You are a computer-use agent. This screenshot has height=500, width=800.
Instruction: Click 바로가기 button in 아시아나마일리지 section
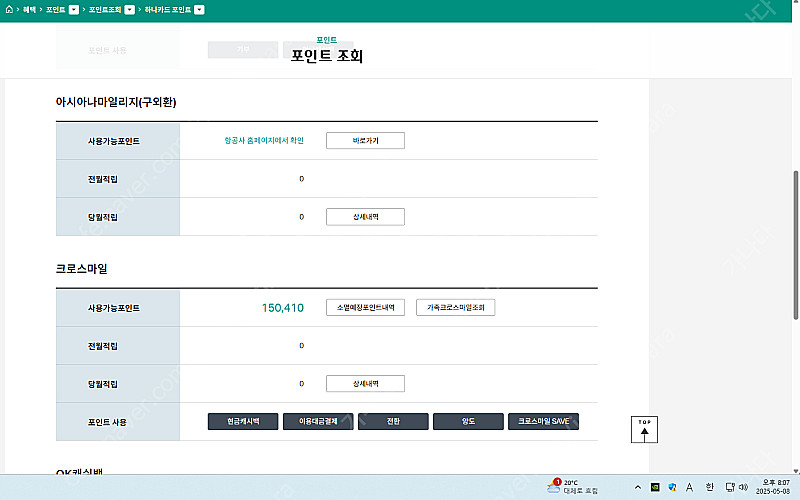tap(365, 140)
